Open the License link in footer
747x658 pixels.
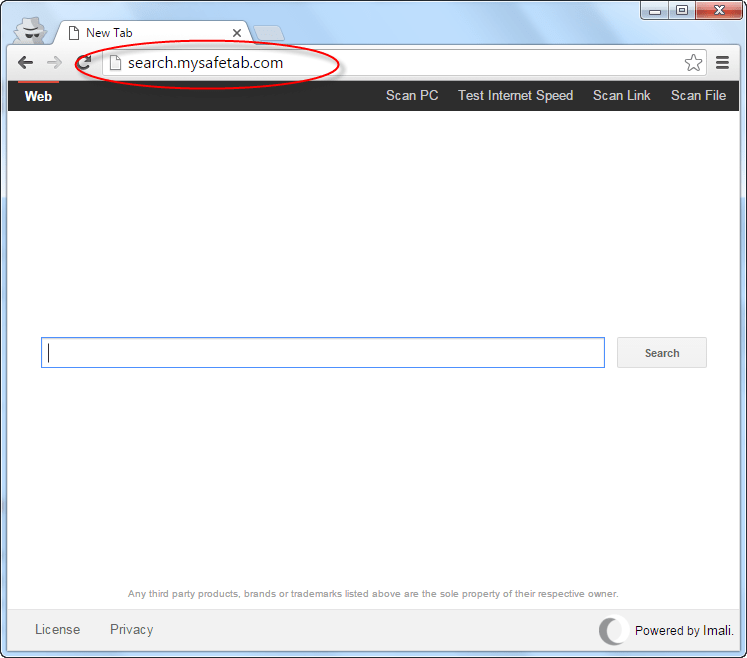click(x=58, y=629)
